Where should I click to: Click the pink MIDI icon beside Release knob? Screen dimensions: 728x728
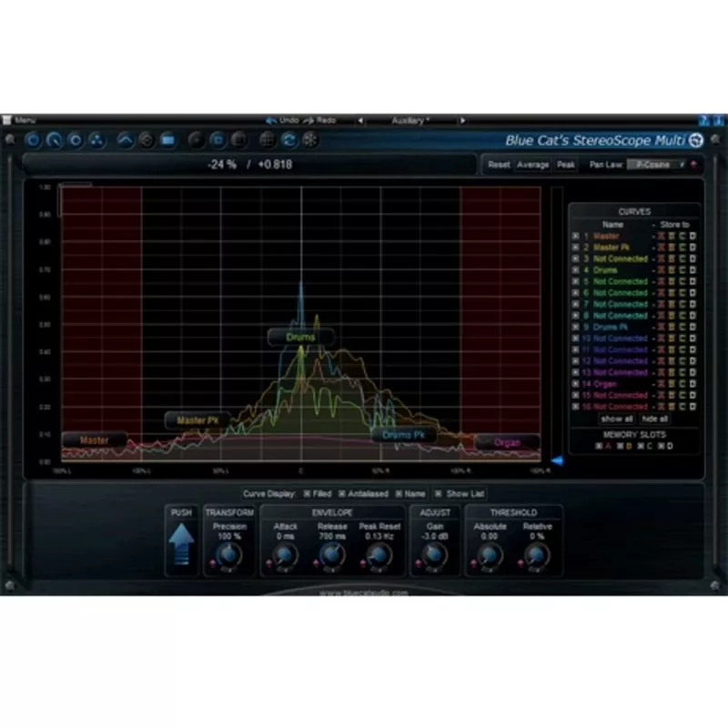[316, 563]
